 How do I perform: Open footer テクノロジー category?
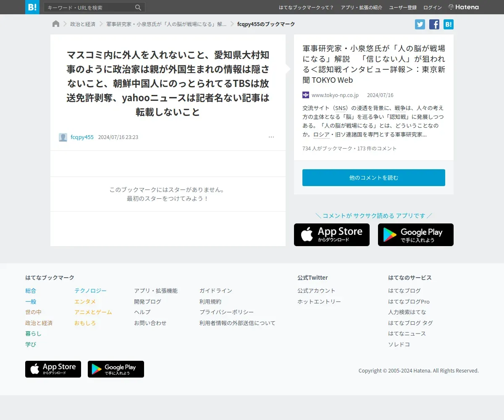[90, 291]
